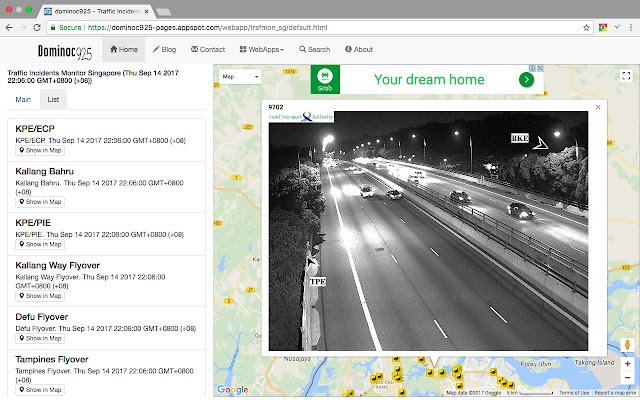This screenshot has width=640, height=400.
Task: Click the green arrow on the ad
Action: pos(527,80)
